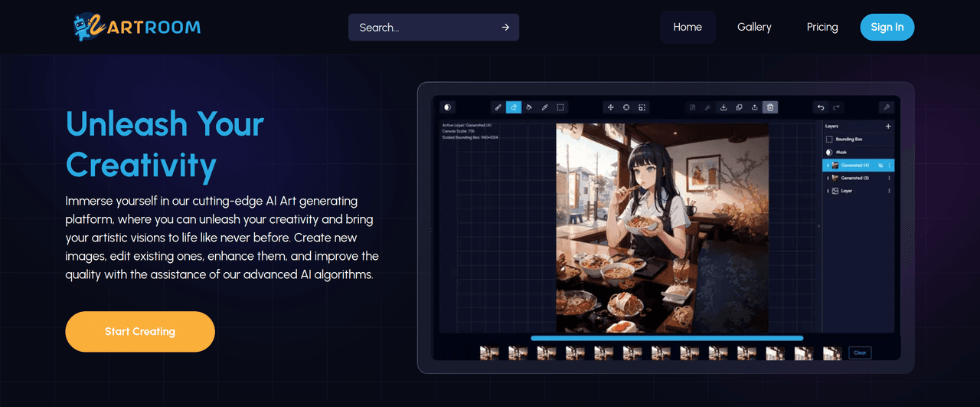Click the Trash delete icon
The height and width of the screenshot is (407, 980).
pos(770,107)
